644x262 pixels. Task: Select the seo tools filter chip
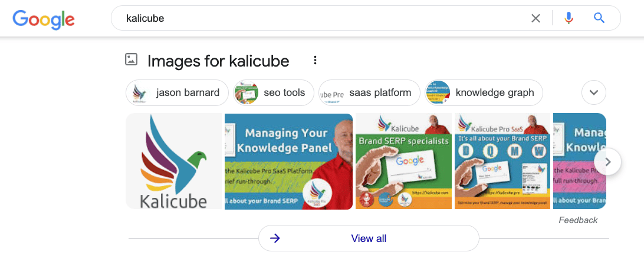pos(274,92)
